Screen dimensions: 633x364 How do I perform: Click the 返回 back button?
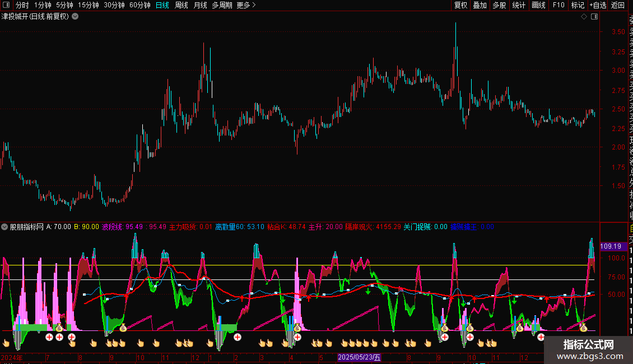click(x=618, y=5)
